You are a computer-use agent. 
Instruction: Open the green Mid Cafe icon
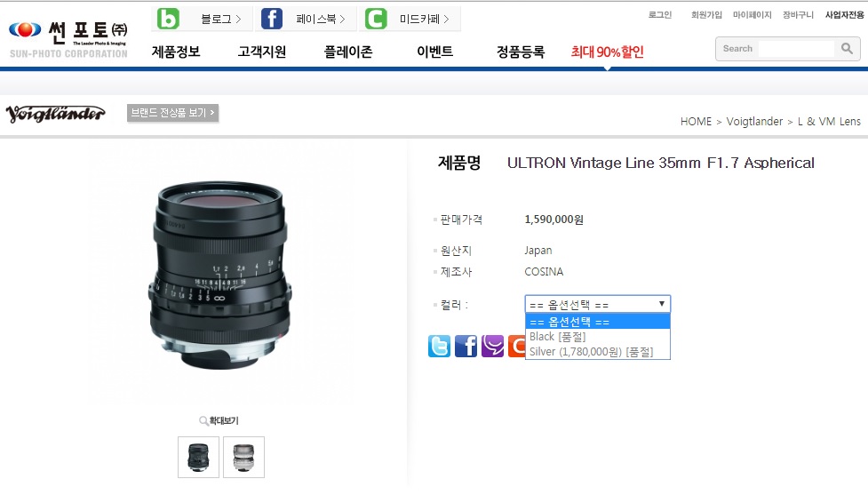376,19
